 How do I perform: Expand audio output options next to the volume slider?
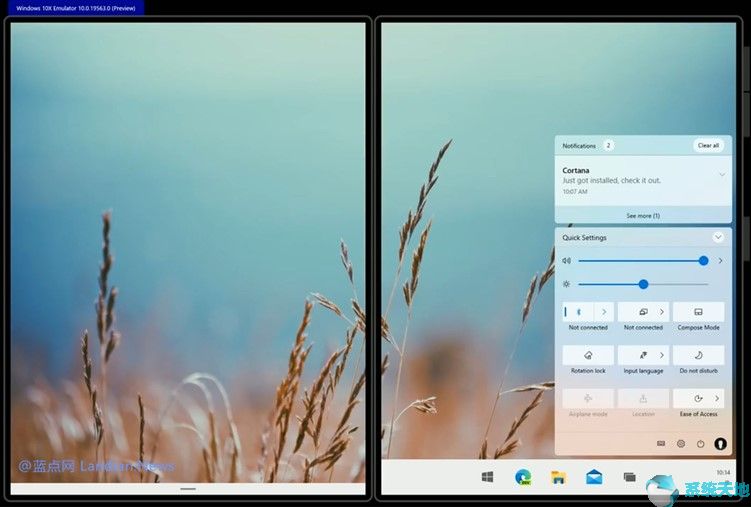coord(720,260)
